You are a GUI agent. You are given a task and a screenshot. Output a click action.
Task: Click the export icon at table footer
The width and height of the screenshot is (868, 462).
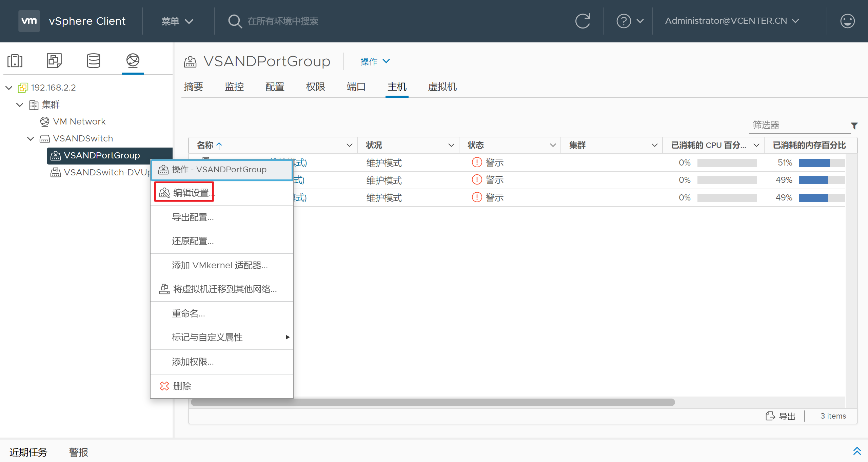[770, 416]
